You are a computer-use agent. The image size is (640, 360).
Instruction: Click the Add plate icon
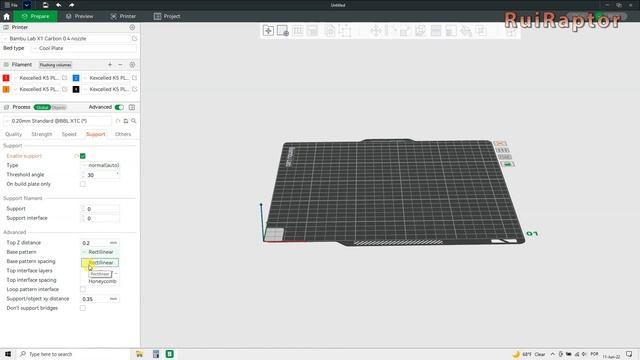(x=283, y=31)
